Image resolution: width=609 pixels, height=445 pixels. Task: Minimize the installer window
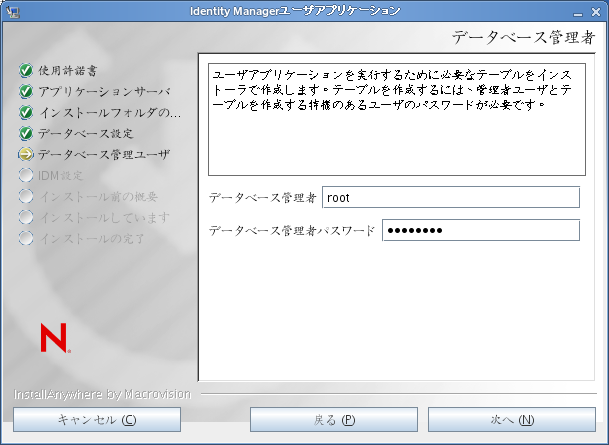click(x=578, y=12)
